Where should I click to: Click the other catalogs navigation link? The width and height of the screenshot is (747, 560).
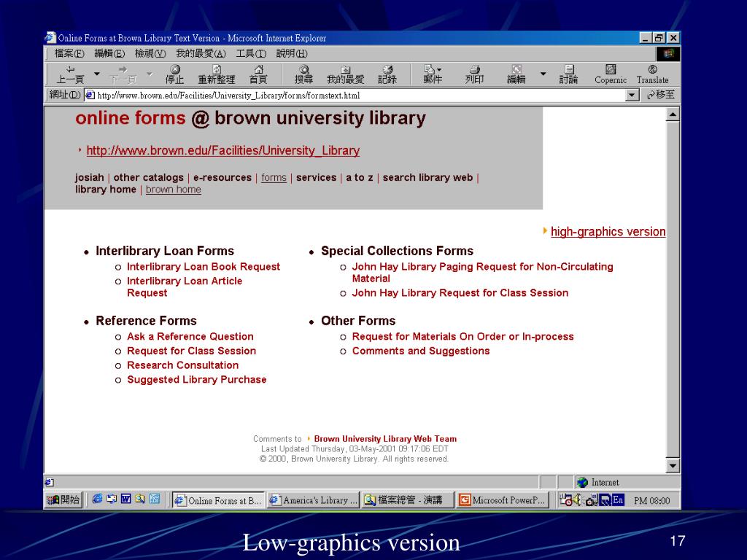148,178
